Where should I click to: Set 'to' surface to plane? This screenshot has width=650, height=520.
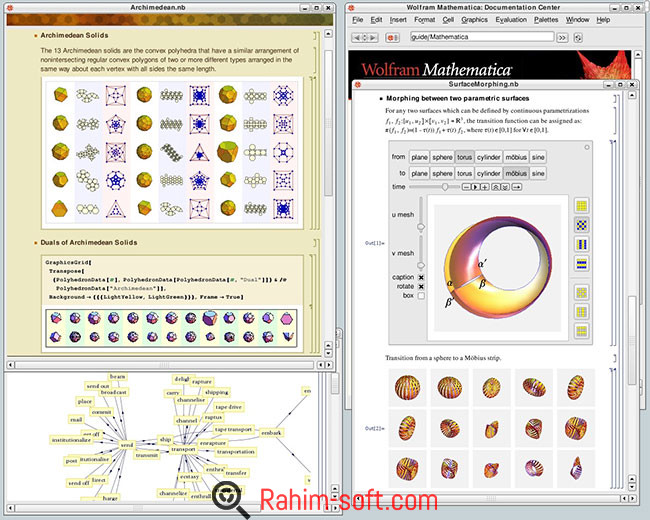click(x=420, y=173)
